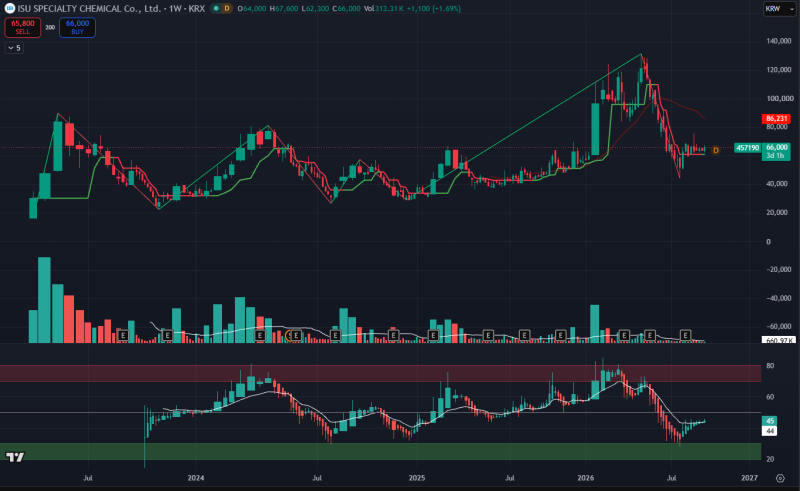The width and height of the screenshot is (800, 491).
Task: Click the 20,000 price scale label
Action: click(x=777, y=212)
